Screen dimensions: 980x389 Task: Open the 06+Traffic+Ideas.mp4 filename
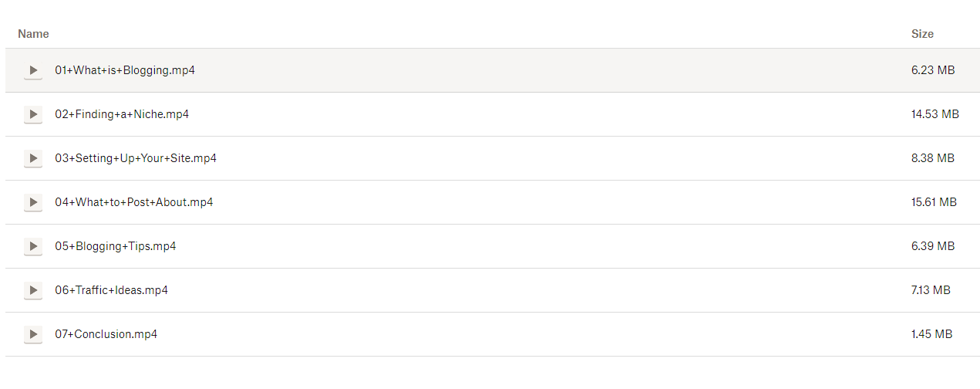tap(112, 290)
